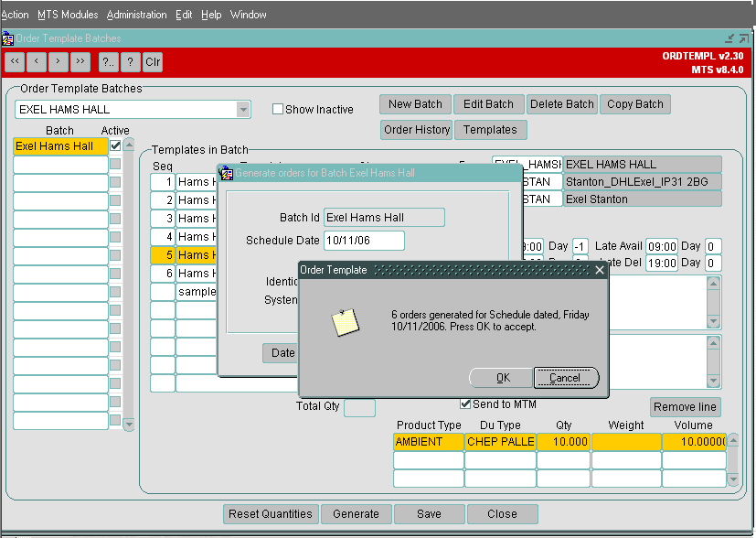The height and width of the screenshot is (538, 756).
Task: Click the Remove line button
Action: 685,407
